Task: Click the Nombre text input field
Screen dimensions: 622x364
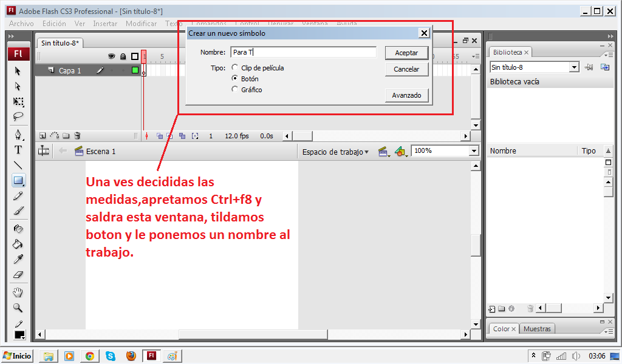Action: [304, 52]
